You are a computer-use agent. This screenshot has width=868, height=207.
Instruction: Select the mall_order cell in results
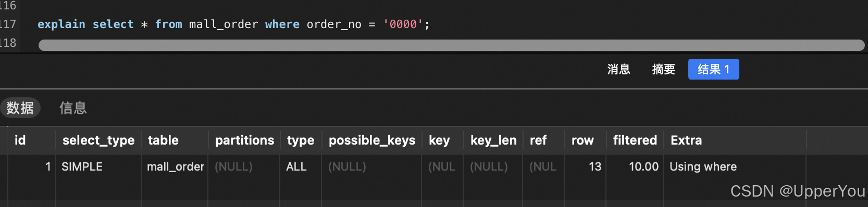pyautogui.click(x=175, y=166)
